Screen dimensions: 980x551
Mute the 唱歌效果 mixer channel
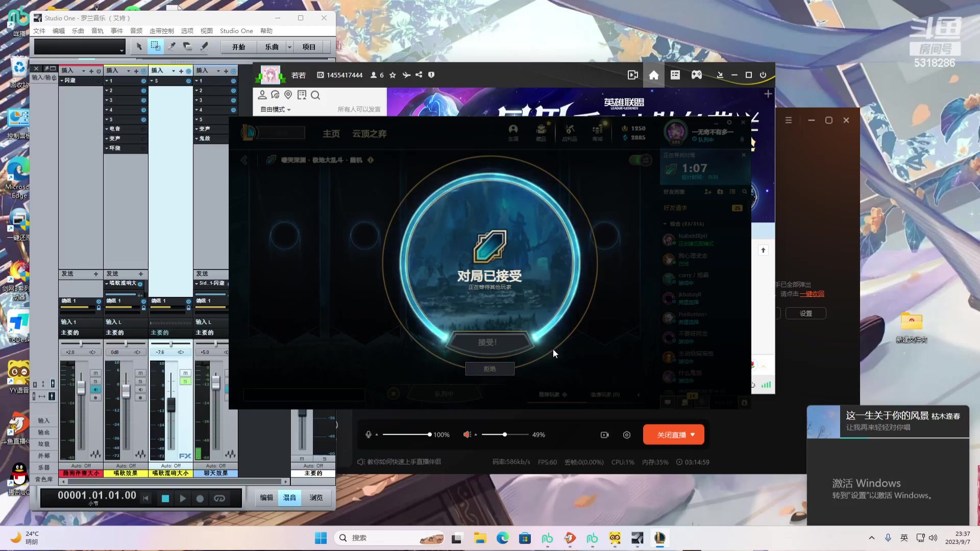[x=140, y=373]
